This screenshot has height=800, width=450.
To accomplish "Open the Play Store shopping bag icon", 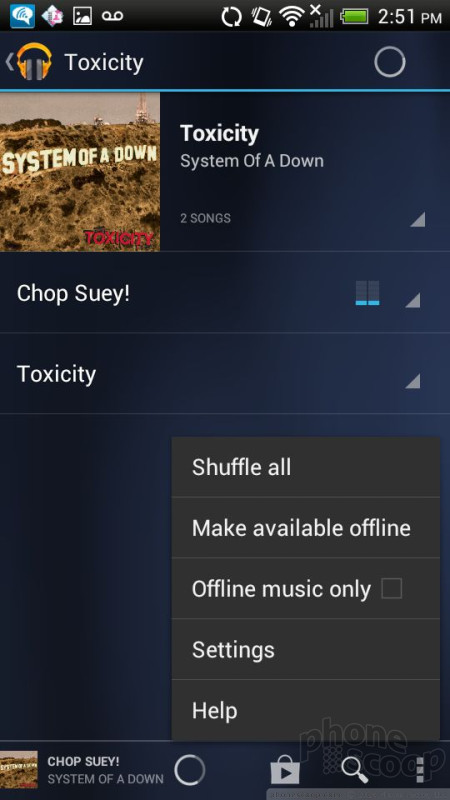I will pos(285,769).
